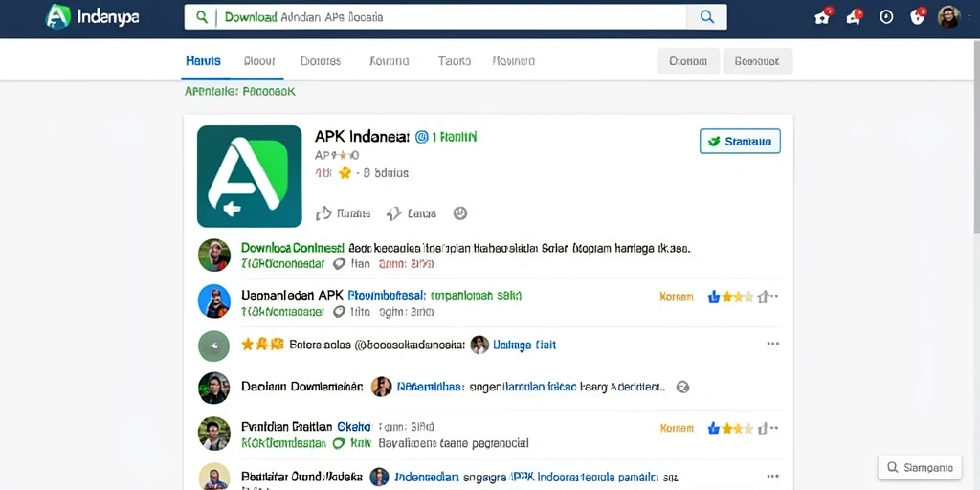Screen dimensions: 980x490
Task: Click share arrow in Uaonanledan APK row
Action: [763, 297]
